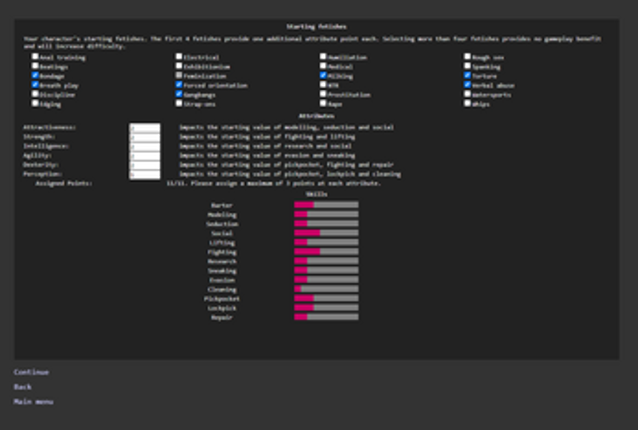Click the Repair skill bar
Screen dimensions: 638x430
[326, 317]
